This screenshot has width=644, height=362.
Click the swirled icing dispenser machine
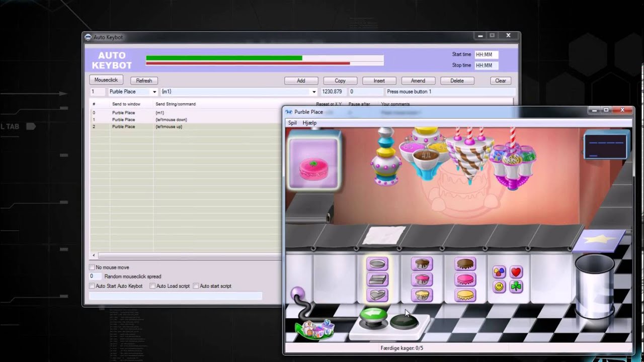point(469,155)
